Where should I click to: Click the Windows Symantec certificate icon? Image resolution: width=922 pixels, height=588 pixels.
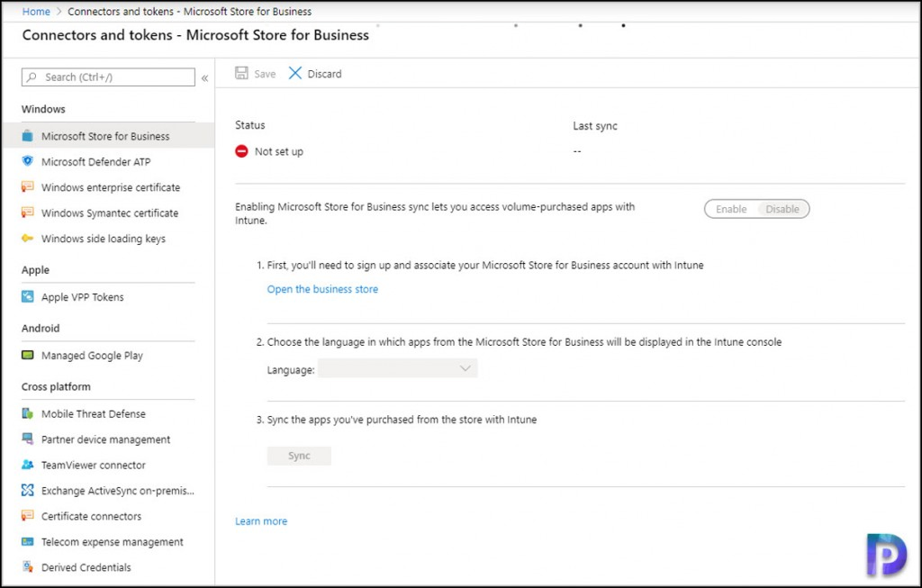(28, 213)
